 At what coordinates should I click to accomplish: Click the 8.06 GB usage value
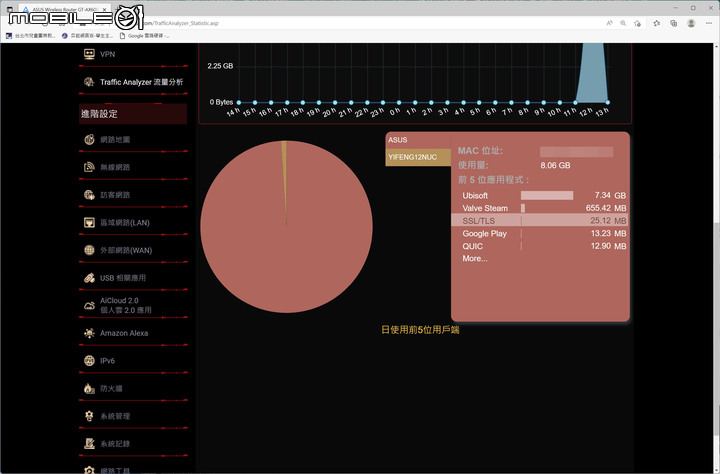[x=555, y=165]
